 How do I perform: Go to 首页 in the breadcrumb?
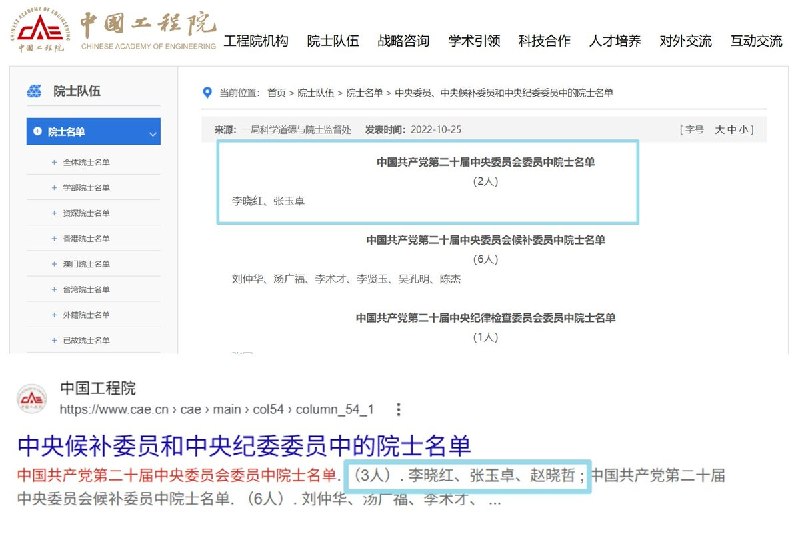tap(276, 93)
